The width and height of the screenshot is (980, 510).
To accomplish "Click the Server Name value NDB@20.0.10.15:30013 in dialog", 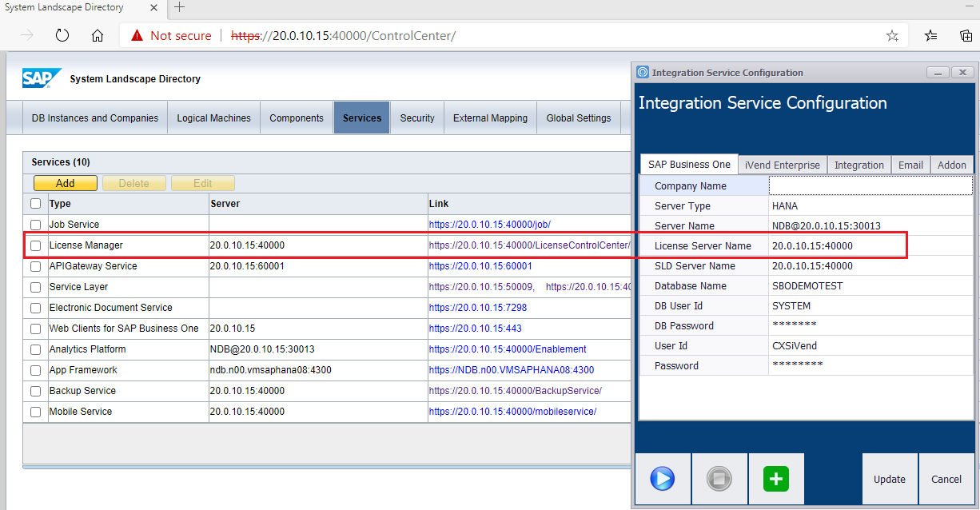I will coord(827,226).
